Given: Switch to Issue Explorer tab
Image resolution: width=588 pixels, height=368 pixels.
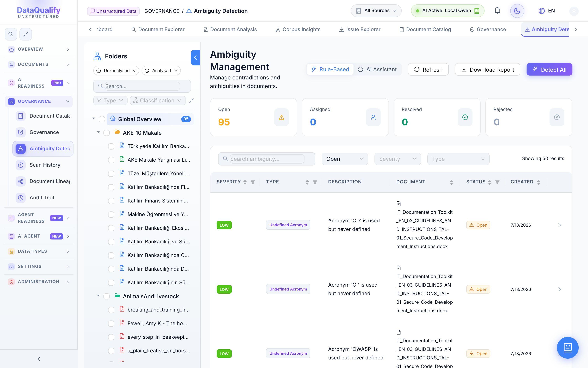Looking at the screenshot, I should [360, 29].
